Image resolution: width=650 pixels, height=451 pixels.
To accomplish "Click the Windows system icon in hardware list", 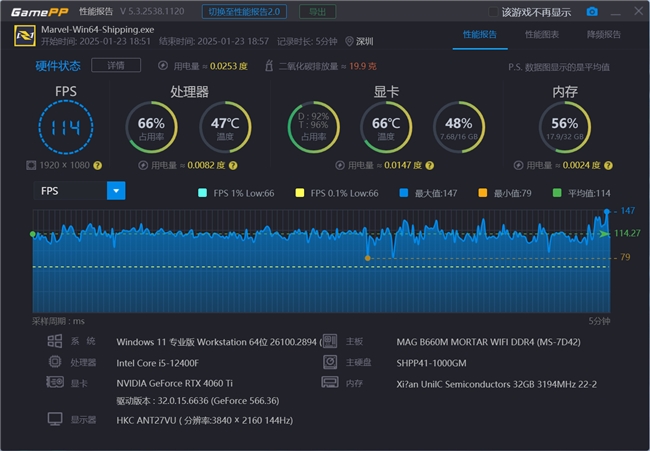I will pos(55,341).
